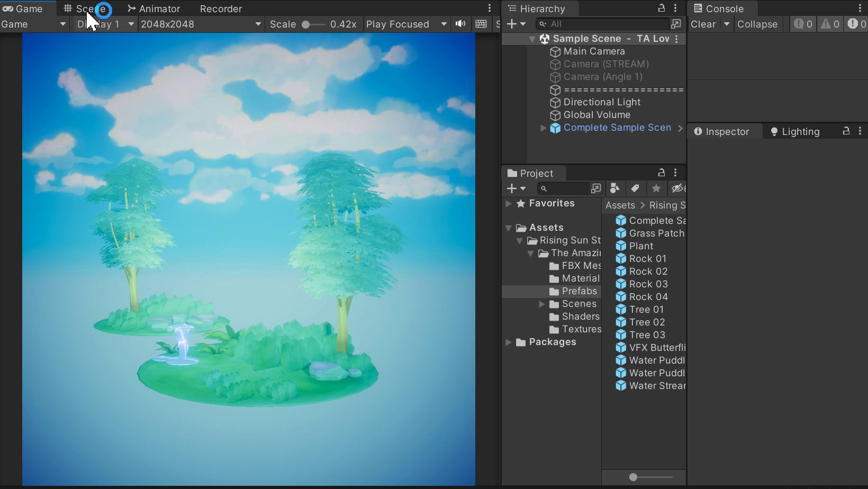Lock the Hierarchy panel
Screen dimensions: 868x489
click(x=662, y=8)
